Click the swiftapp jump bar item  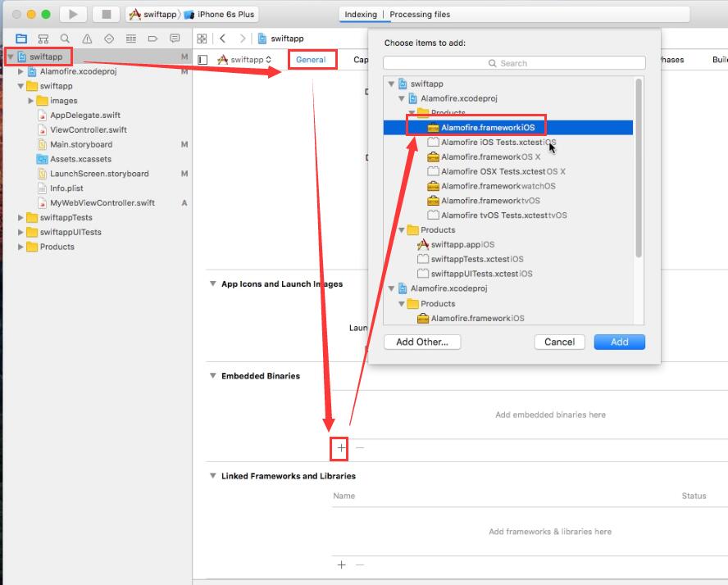coord(281,39)
